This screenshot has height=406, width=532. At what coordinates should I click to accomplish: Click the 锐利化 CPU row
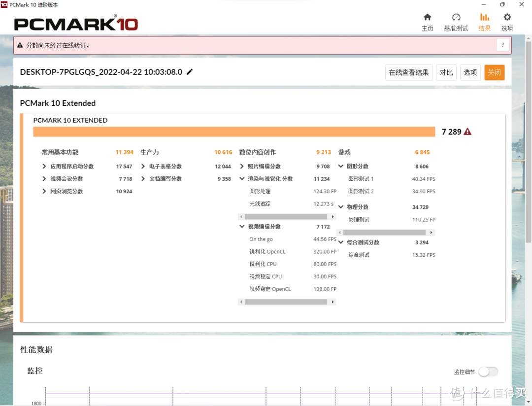tap(293, 264)
